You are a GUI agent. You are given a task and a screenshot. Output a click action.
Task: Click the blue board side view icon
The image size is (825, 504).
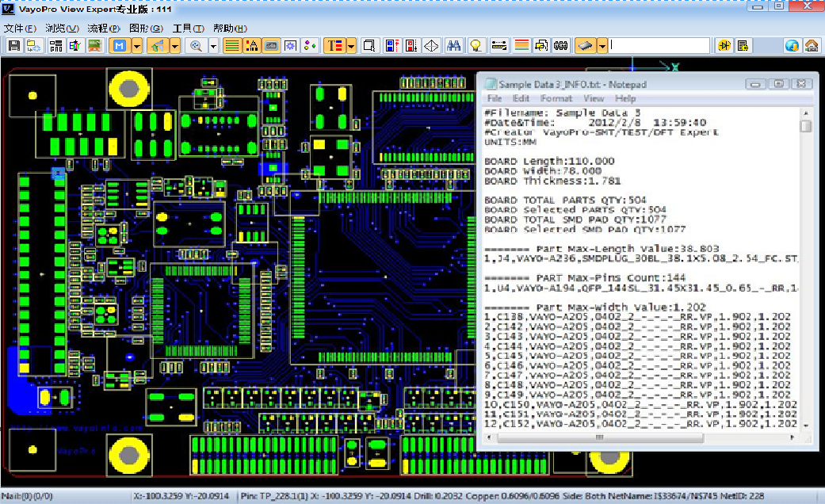pyautogui.click(x=391, y=46)
